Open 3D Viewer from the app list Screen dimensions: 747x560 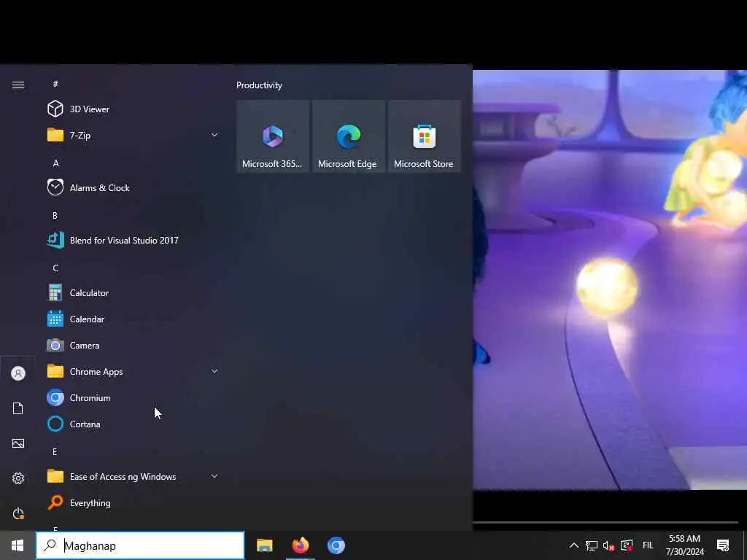tap(133, 109)
